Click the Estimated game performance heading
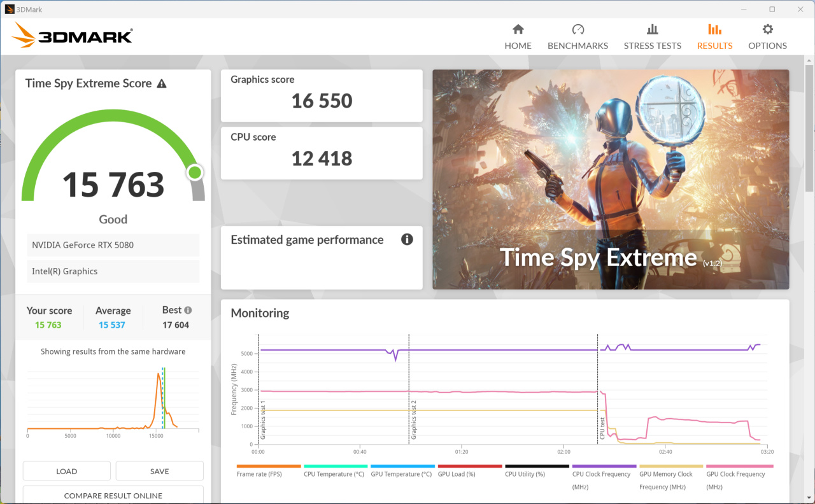 tap(307, 240)
